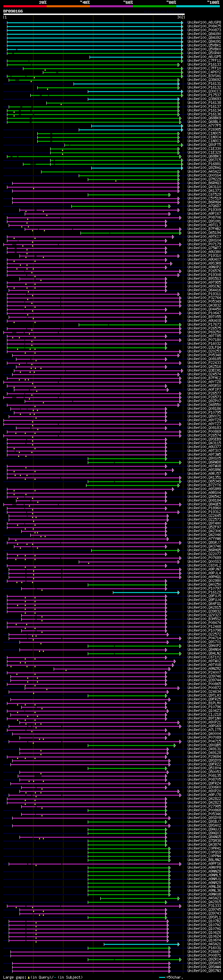Click the cyan alignment bar of UniRef100_P26985

(x=131, y=130)
